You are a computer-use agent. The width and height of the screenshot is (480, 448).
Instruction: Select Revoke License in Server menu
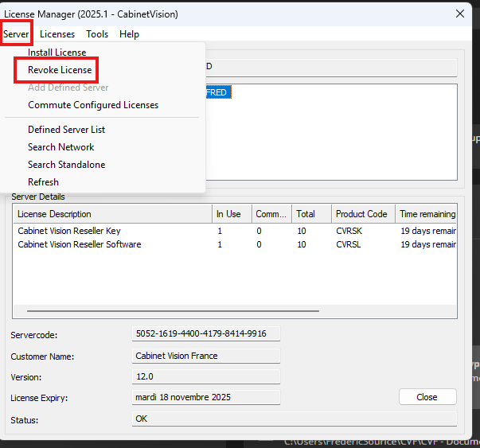click(60, 70)
